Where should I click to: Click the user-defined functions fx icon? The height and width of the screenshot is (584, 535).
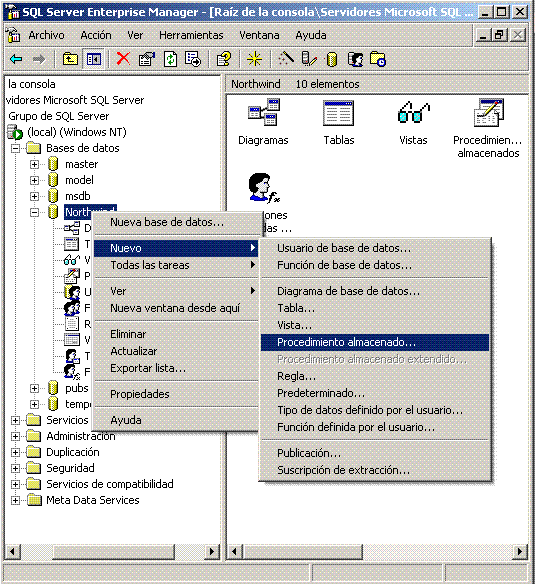pyautogui.click(x=264, y=188)
